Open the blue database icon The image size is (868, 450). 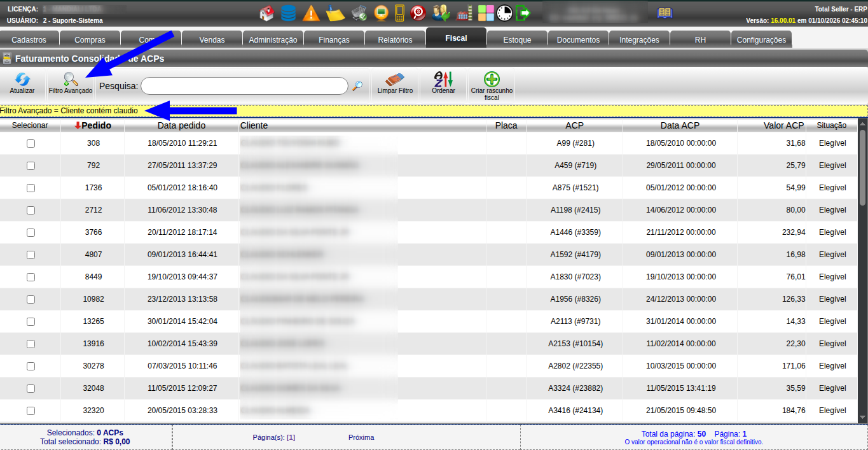point(288,13)
